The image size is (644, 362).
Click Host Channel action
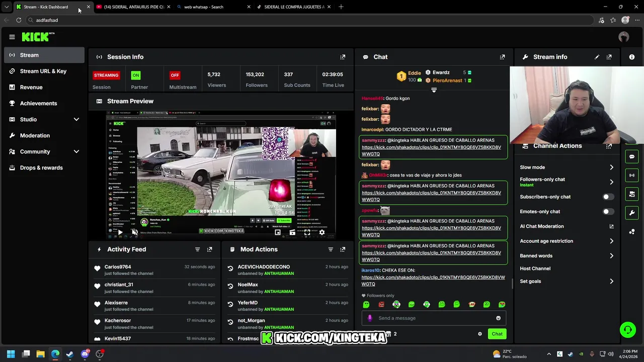click(535, 268)
